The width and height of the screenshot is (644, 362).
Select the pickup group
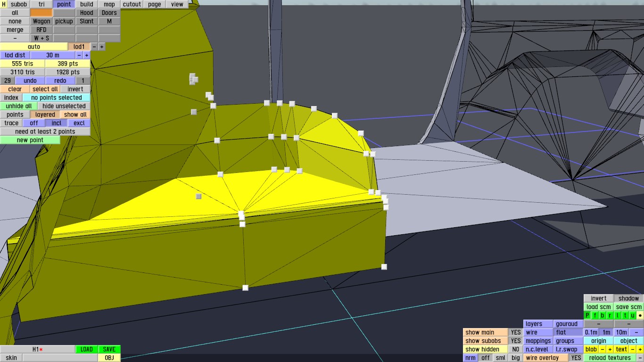[64, 21]
